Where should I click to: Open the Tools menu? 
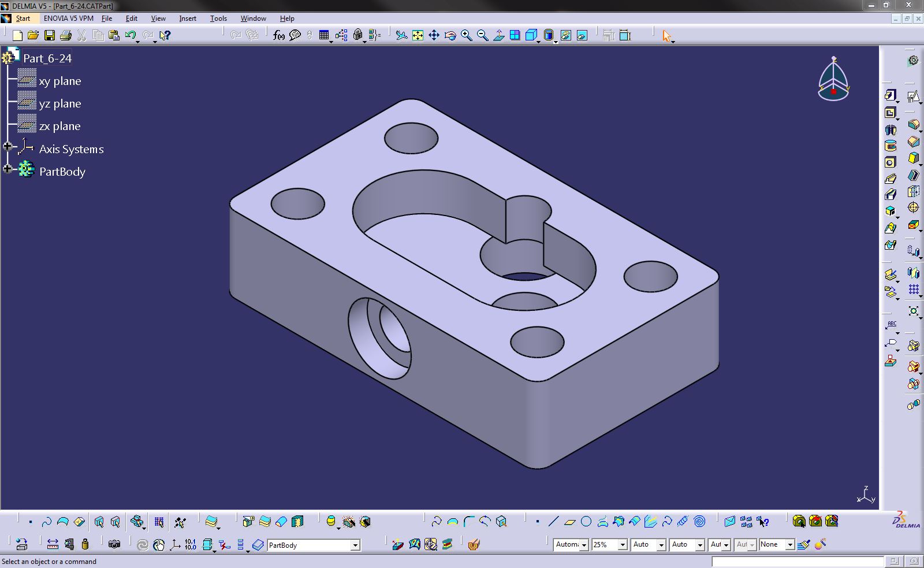click(218, 18)
